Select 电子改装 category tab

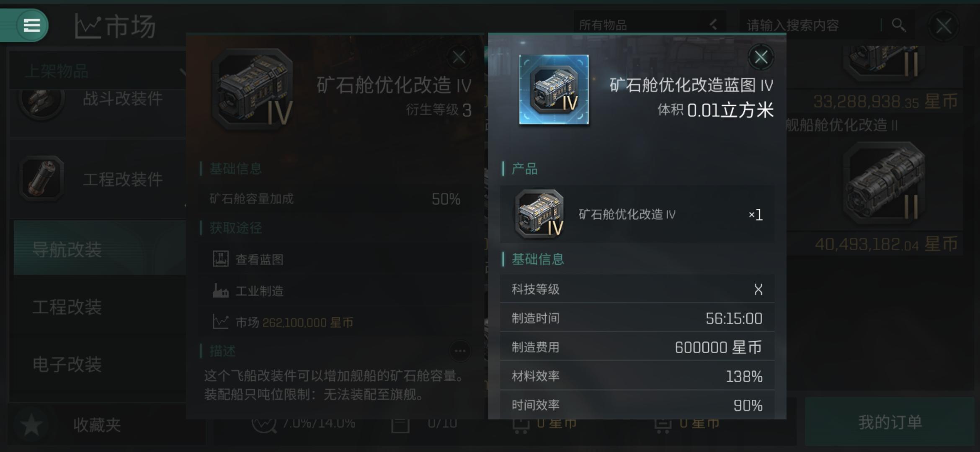tap(100, 364)
